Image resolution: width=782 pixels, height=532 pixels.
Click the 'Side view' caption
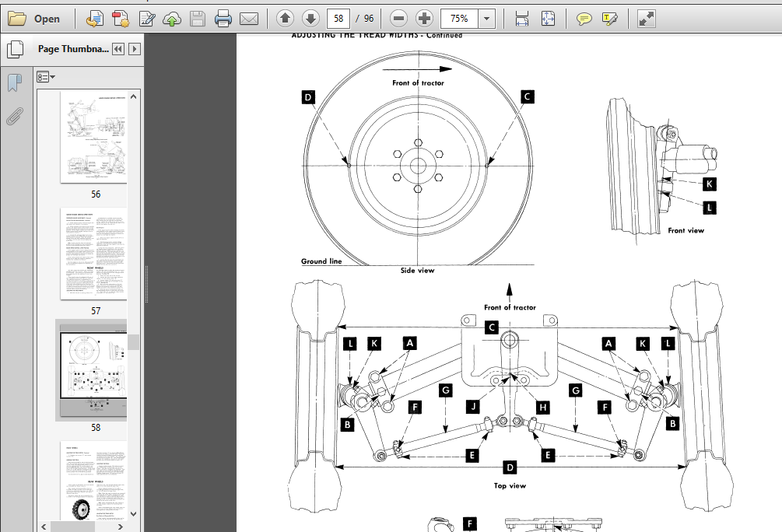point(417,270)
